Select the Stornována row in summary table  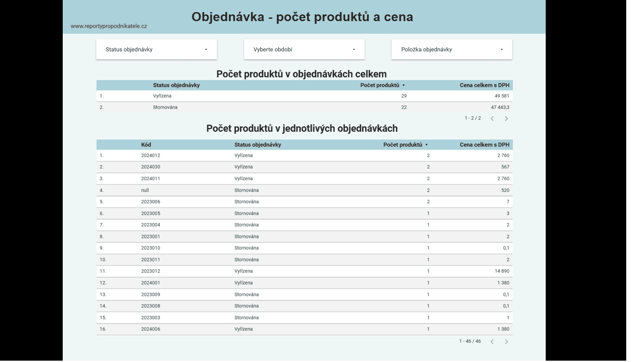(x=305, y=107)
